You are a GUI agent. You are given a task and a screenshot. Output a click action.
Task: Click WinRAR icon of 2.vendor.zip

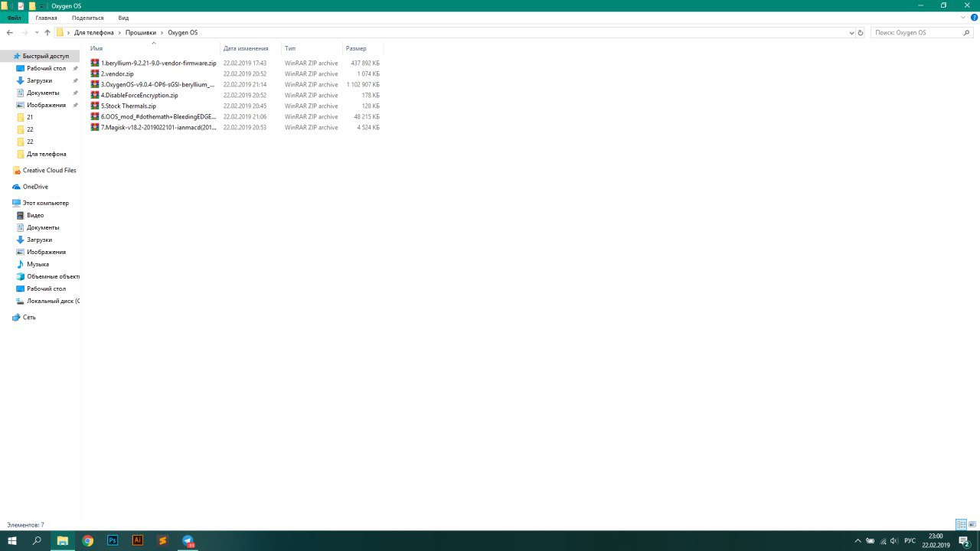point(95,73)
